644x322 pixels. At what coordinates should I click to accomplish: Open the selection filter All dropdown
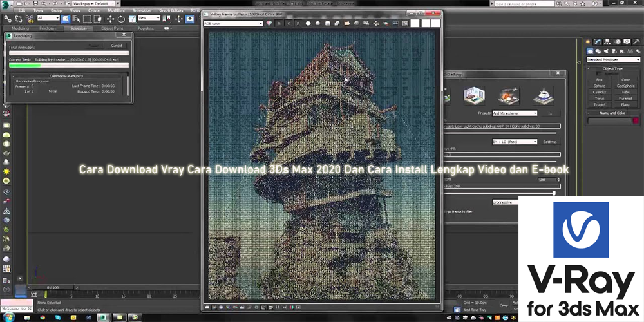(48, 18)
